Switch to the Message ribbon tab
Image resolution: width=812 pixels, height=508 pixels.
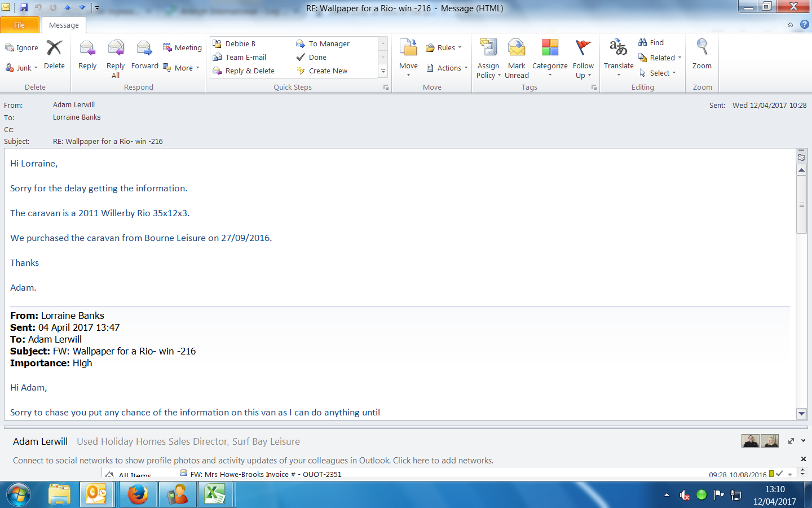tap(64, 25)
